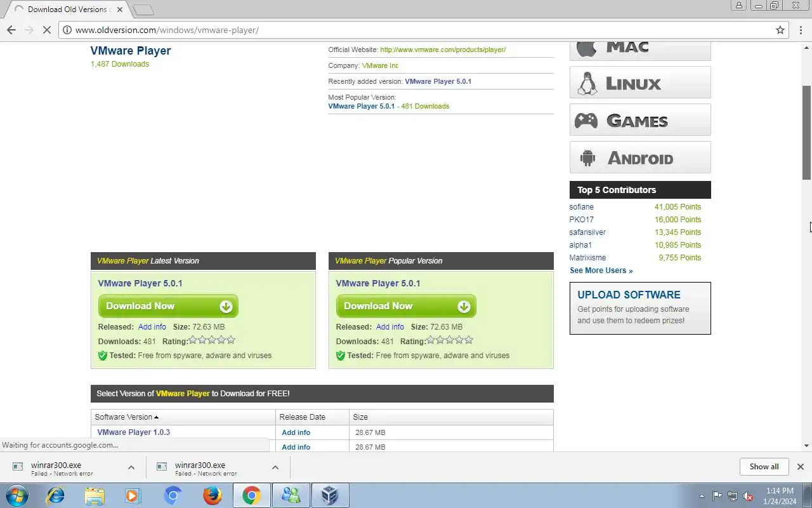The image size is (812, 508).
Task: Bookmark this page with the star
Action: pyautogui.click(x=780, y=30)
